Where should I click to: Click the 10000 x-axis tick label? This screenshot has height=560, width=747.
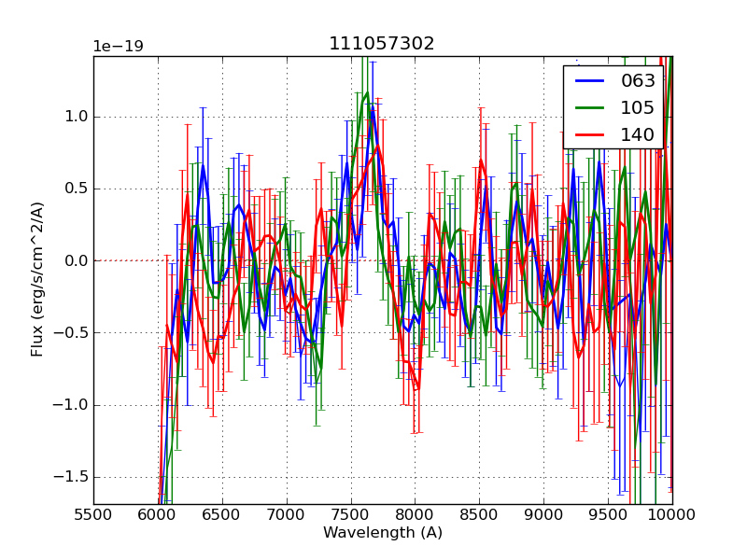pyautogui.click(x=671, y=513)
